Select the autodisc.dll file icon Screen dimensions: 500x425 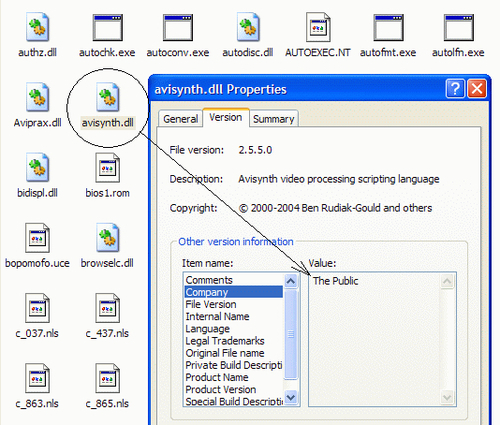coord(248,27)
